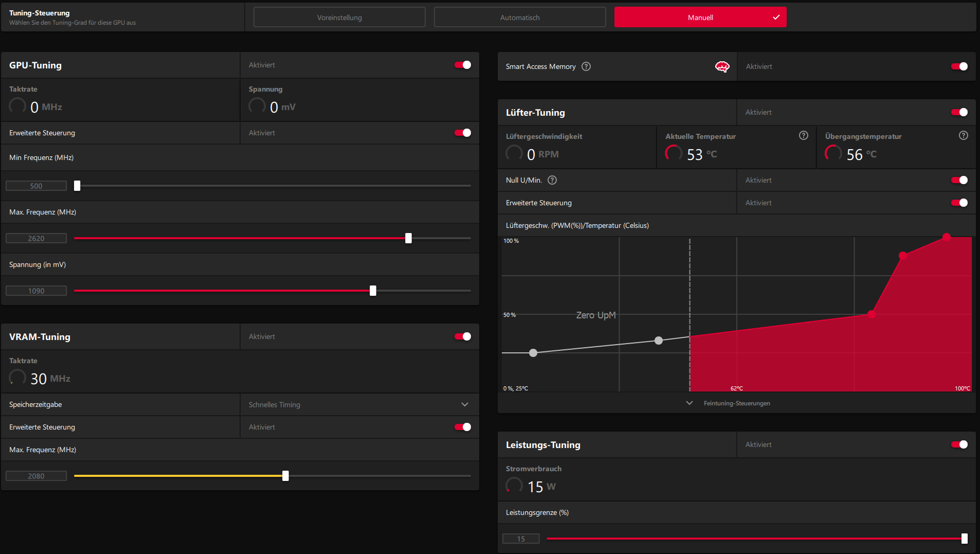Toggle the GPU-Tuning Aktiviert switch
The width and height of the screenshot is (980, 554).
pyautogui.click(x=463, y=65)
